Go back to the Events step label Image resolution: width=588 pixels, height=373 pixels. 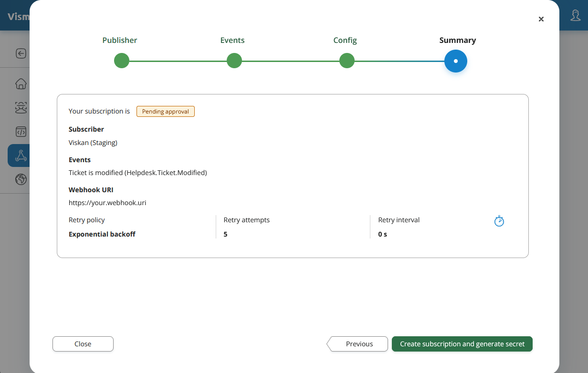232,41
